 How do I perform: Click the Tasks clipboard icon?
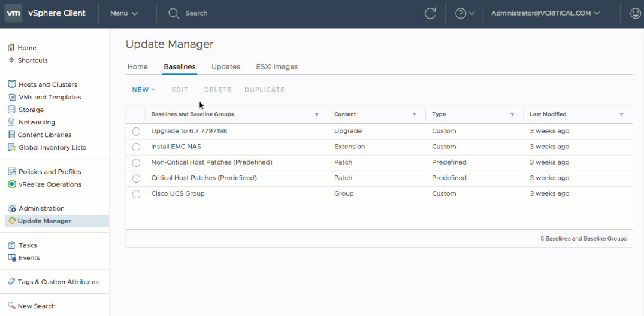pos(11,245)
